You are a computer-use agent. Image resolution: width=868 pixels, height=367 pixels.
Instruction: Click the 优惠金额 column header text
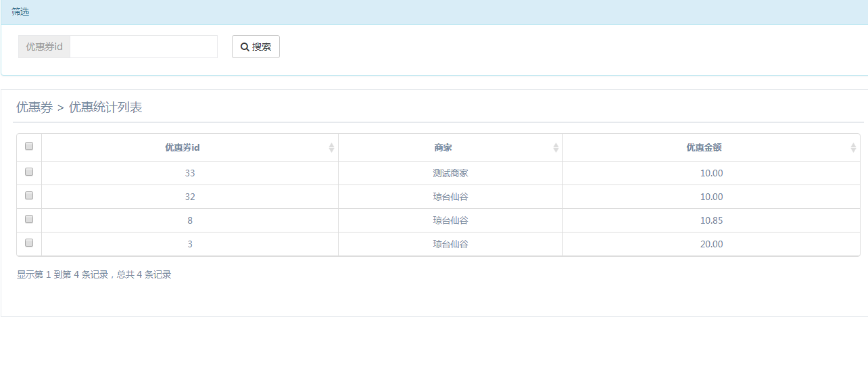click(704, 147)
